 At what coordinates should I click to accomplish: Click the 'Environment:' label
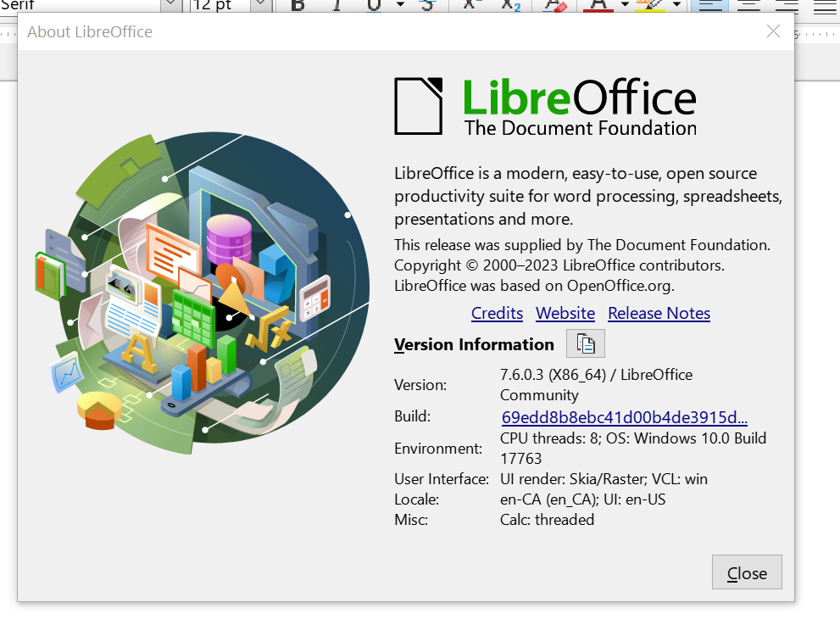click(438, 448)
